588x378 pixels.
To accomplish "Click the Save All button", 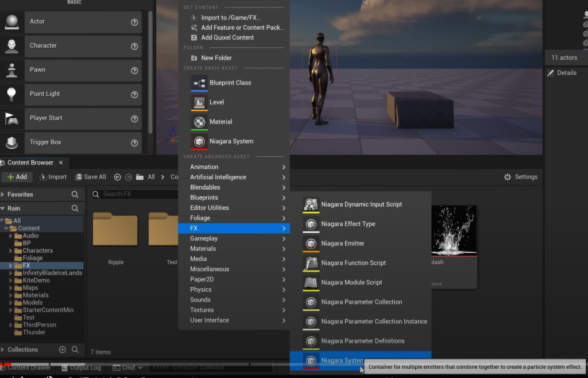I will pos(91,177).
